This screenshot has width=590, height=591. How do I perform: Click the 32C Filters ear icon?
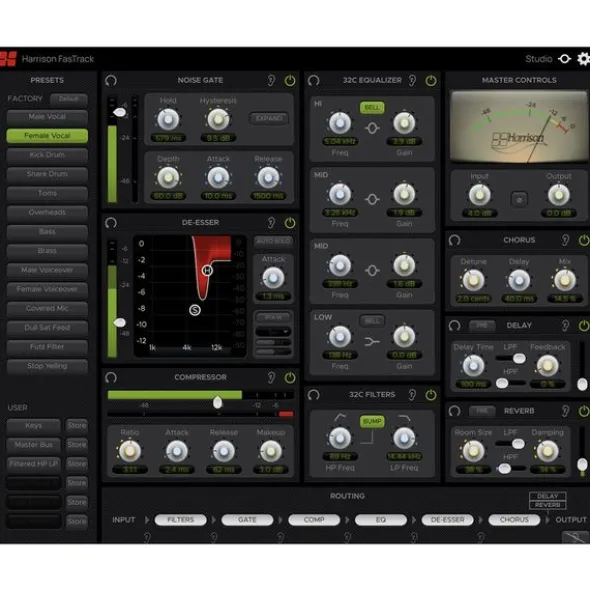[412, 395]
